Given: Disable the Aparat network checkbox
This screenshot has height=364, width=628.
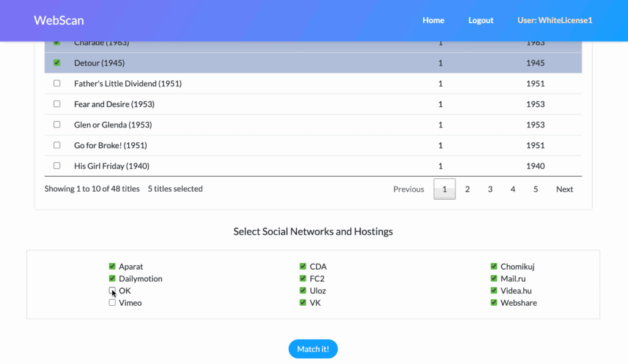Looking at the screenshot, I should point(112,267).
